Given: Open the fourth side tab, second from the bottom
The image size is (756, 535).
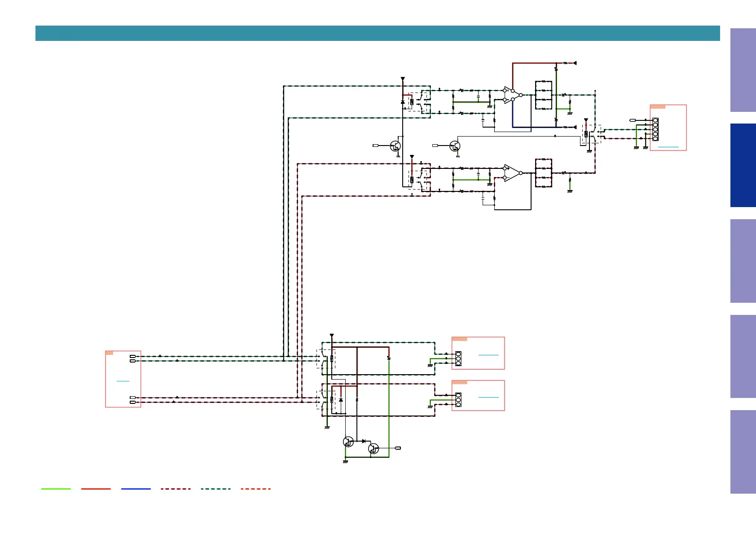Looking at the screenshot, I should click(743, 357).
